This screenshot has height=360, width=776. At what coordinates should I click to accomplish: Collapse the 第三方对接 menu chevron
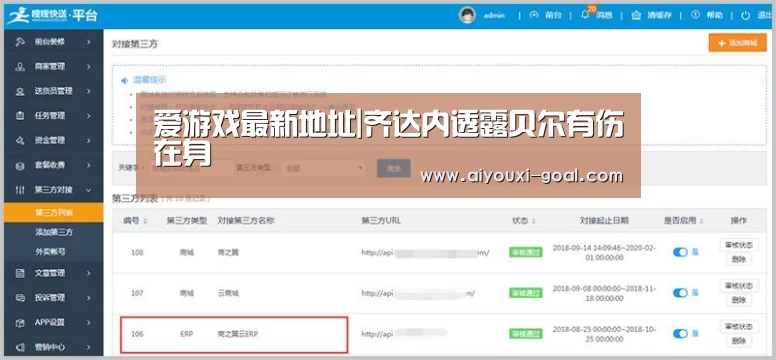(x=89, y=190)
